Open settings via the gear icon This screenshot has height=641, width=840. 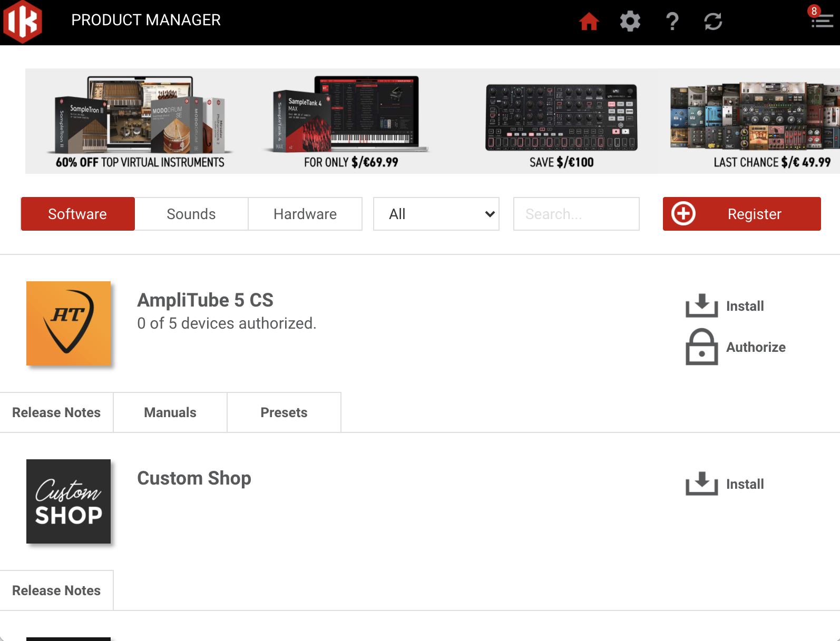click(x=630, y=22)
